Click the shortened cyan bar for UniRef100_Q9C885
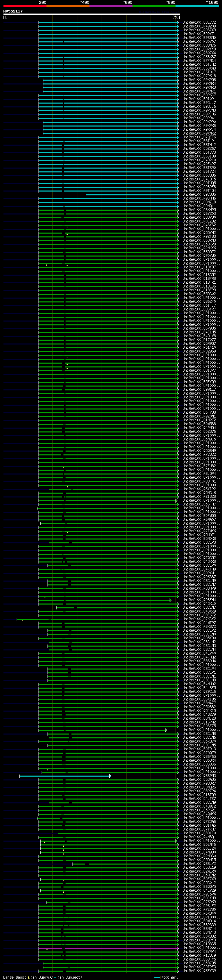Image resolution: width=222 pixels, height=980 pixels. point(132,194)
